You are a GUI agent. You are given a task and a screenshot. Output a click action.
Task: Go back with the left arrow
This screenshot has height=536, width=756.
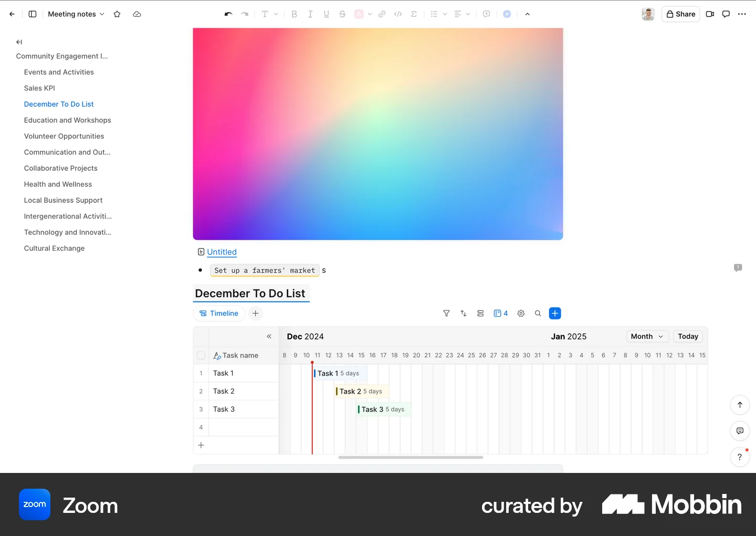coord(12,14)
